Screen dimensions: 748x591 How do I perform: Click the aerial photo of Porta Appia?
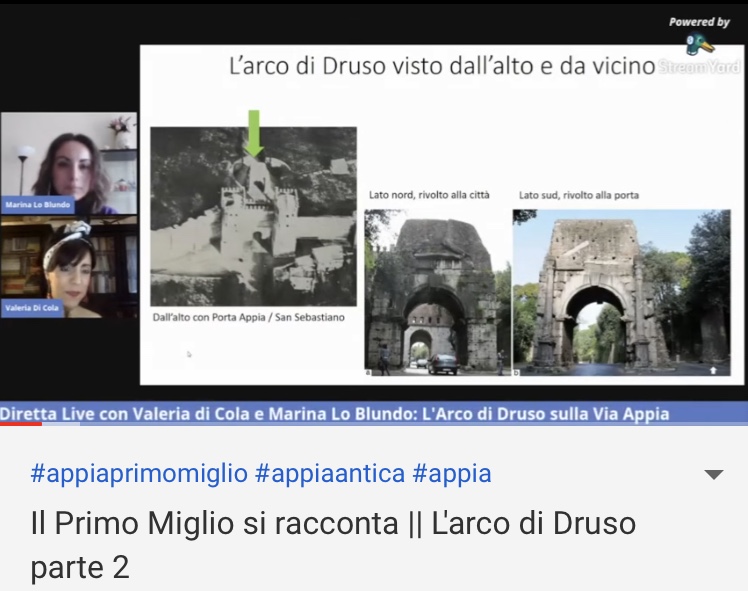(253, 216)
